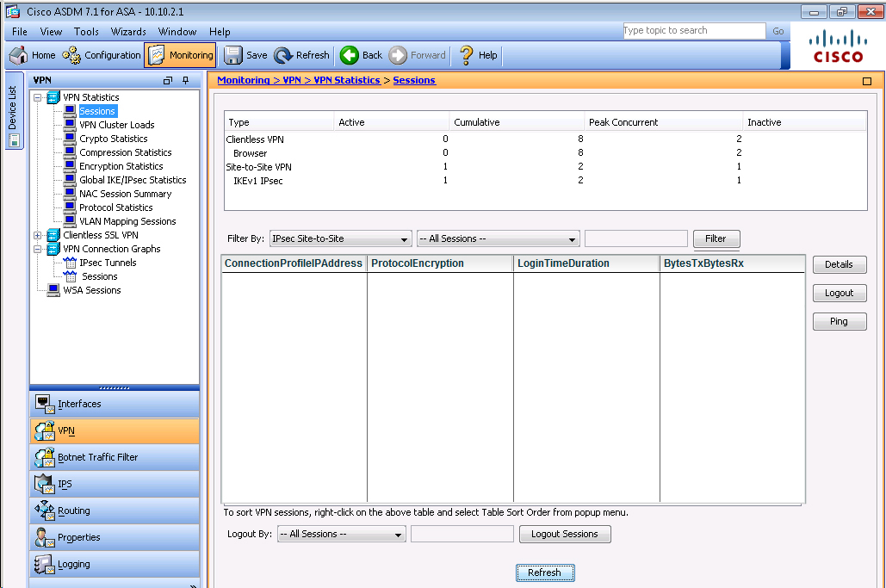This screenshot has width=886, height=588.
Task: Click the green Back arrow icon
Action: coord(350,55)
